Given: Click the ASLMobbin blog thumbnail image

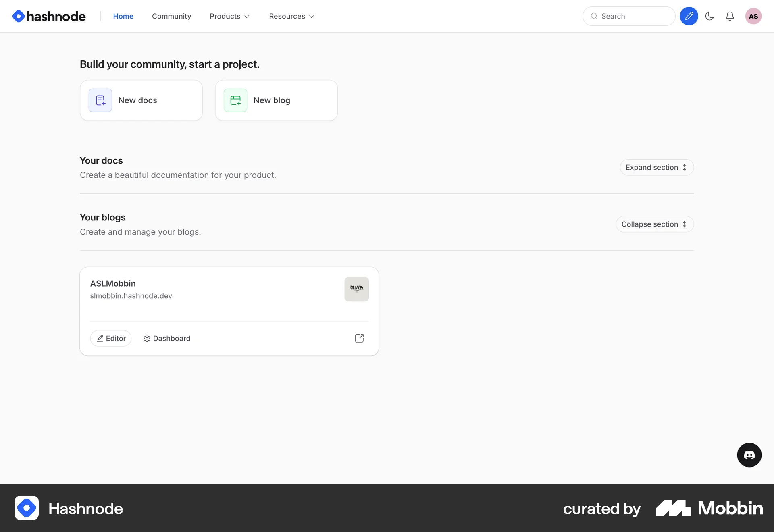Looking at the screenshot, I should pos(356,289).
